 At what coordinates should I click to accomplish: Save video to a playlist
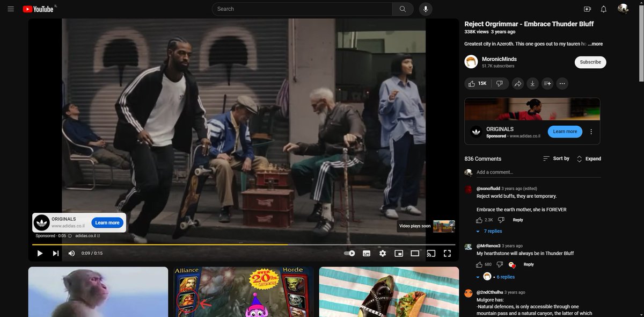[547, 83]
